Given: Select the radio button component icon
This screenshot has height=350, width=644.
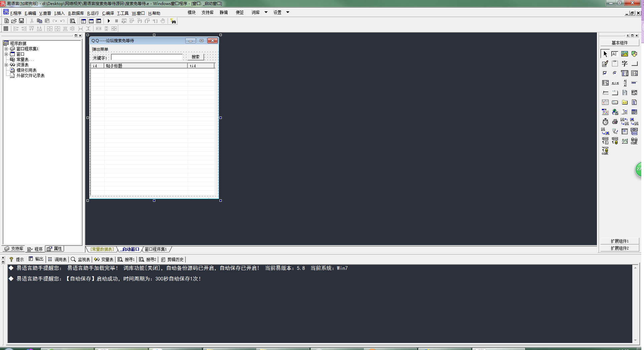Looking at the screenshot, I should point(615,73).
